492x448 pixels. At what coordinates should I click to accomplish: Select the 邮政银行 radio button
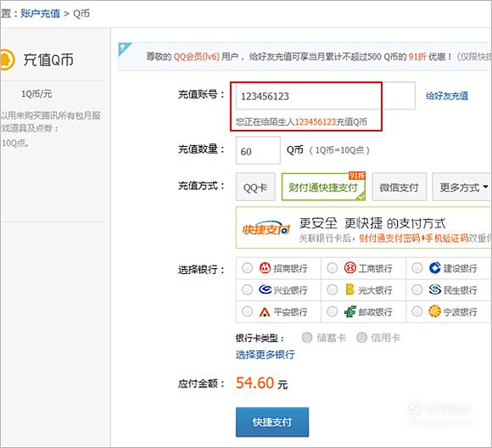332,311
